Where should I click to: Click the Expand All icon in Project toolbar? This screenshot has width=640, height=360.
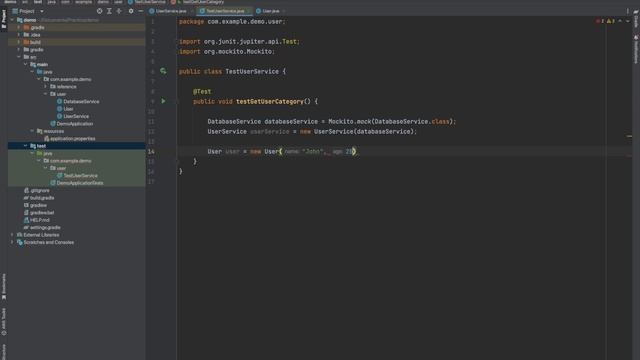[x=109, y=11]
